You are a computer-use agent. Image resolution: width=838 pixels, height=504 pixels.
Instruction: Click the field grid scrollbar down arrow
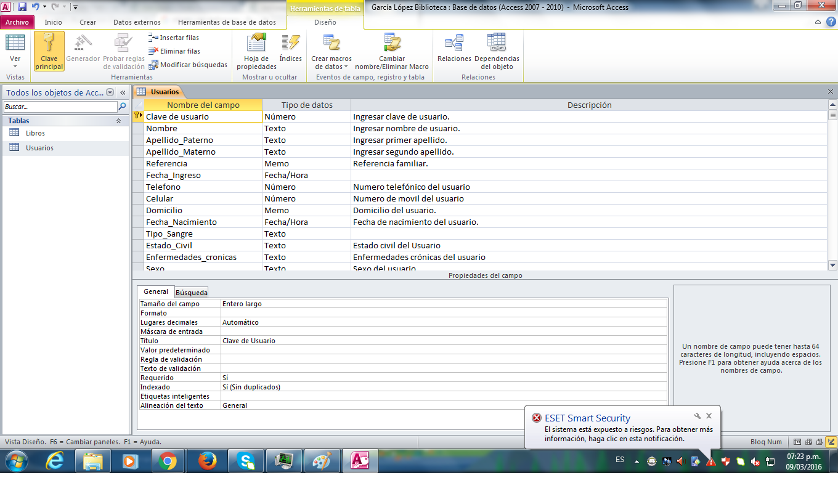pos(832,265)
